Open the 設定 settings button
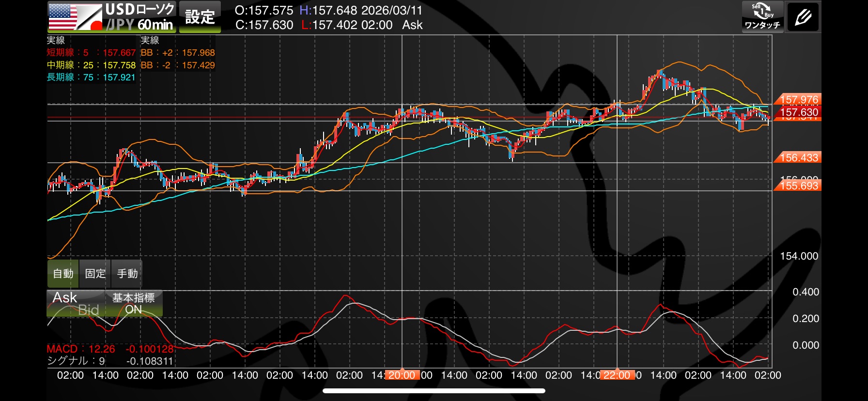Viewport: 868px width, 401px height. pyautogui.click(x=200, y=17)
